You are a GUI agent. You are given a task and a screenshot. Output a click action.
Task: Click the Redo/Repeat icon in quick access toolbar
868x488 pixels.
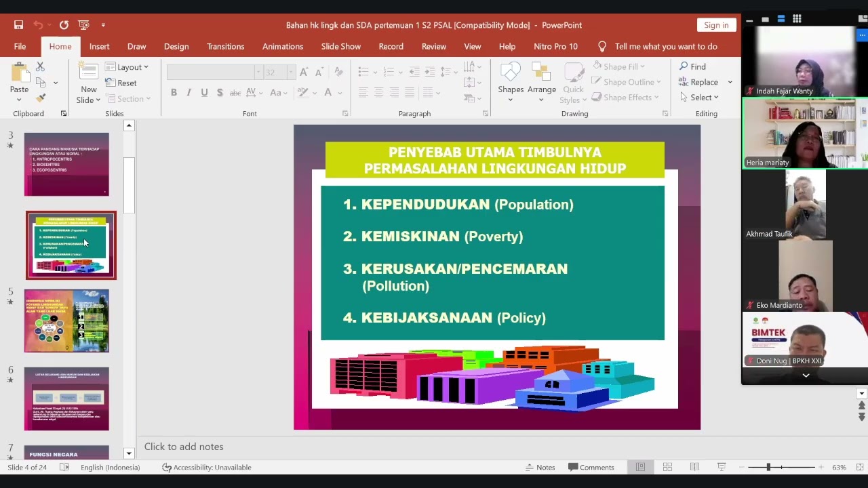tap(64, 25)
